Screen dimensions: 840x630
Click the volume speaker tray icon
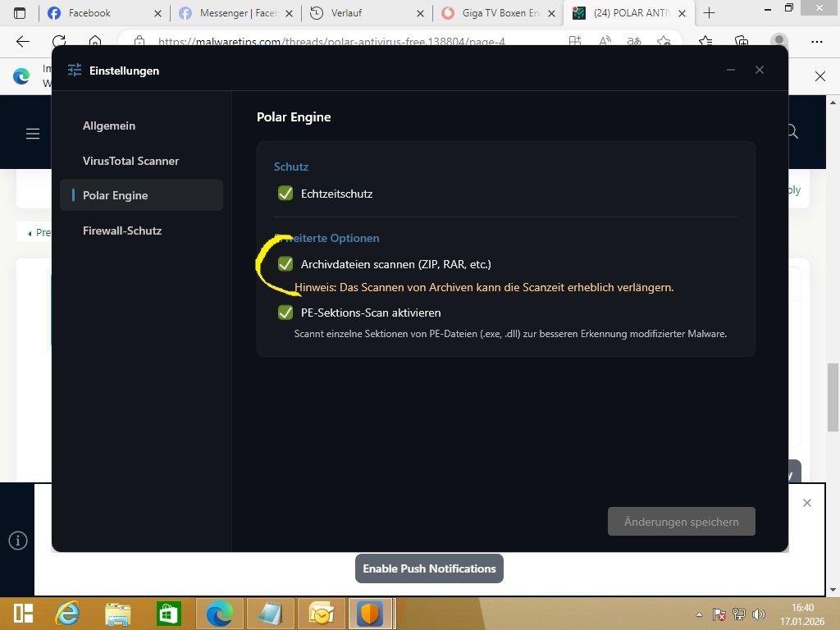[758, 614]
